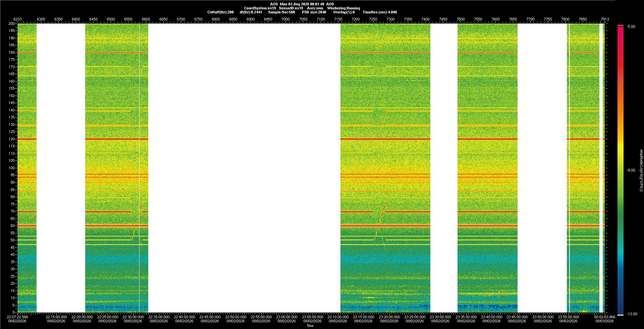Image resolution: width=644 pixels, height=329 pixels.
Task: Select the time tick label 23:20:00.000
Action: (389, 317)
